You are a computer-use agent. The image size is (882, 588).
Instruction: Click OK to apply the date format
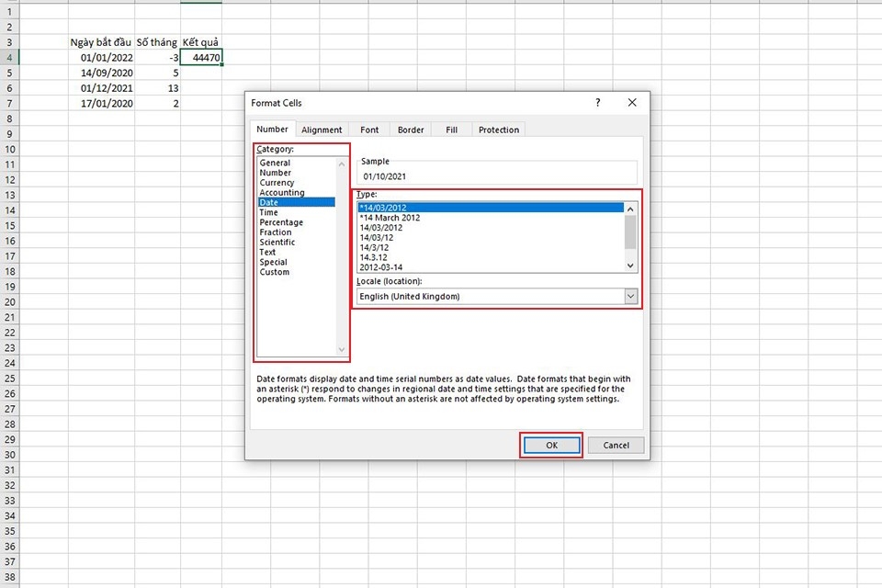[550, 445]
